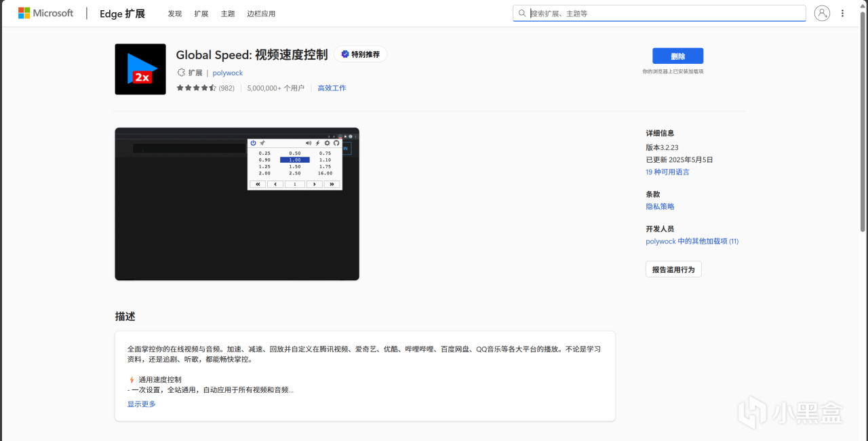The image size is (868, 441).
Task: Go to the 主题 tab
Action: pyautogui.click(x=228, y=14)
